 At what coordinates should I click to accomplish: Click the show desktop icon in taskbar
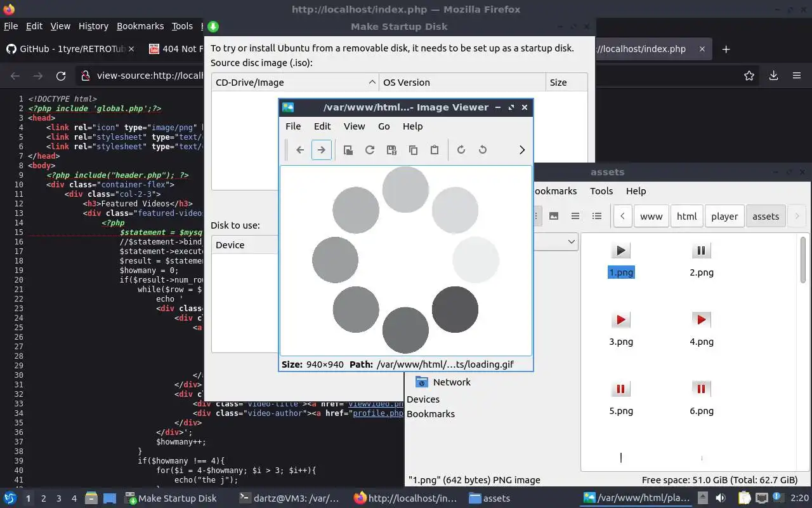point(109,498)
